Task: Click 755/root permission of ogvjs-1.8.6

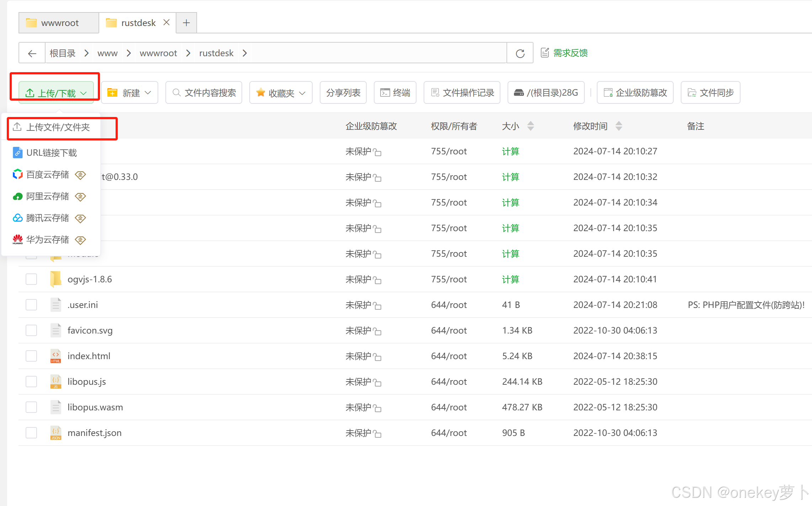Action: tap(449, 279)
